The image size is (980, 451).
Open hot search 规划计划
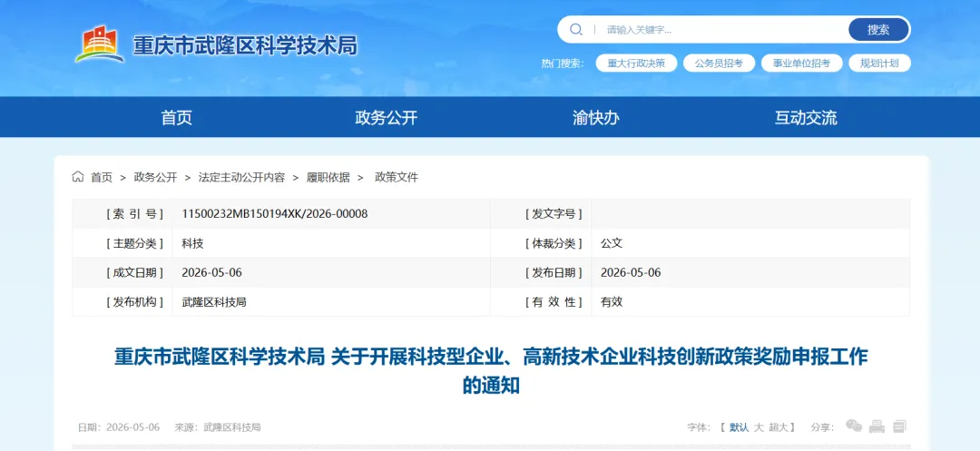[879, 64]
